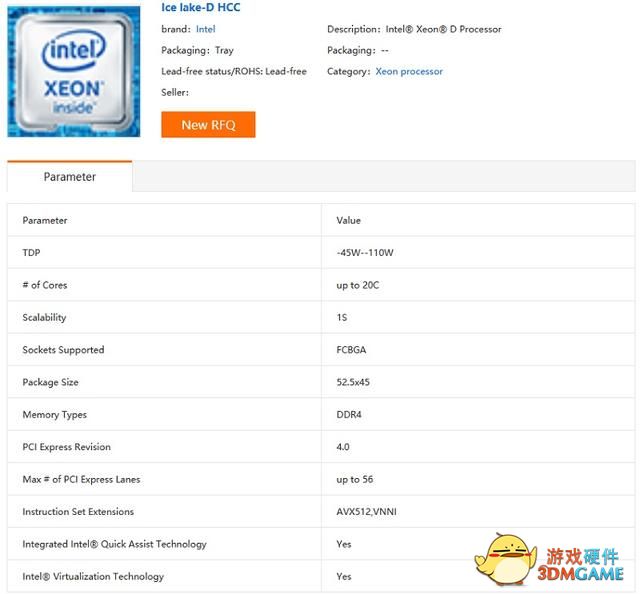Click the Packaging: -- text
Image resolution: width=640 pixels, height=594 pixels.
coord(358,50)
